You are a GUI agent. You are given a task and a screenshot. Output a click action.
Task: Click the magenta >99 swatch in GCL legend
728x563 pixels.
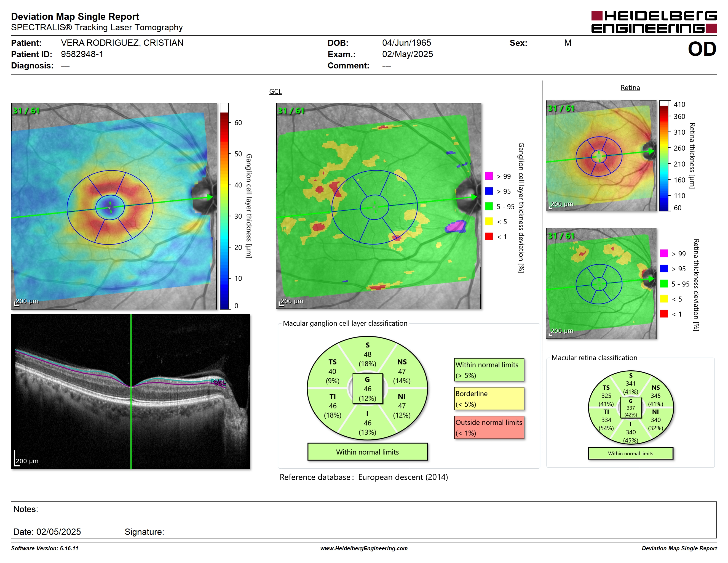pyautogui.click(x=489, y=176)
